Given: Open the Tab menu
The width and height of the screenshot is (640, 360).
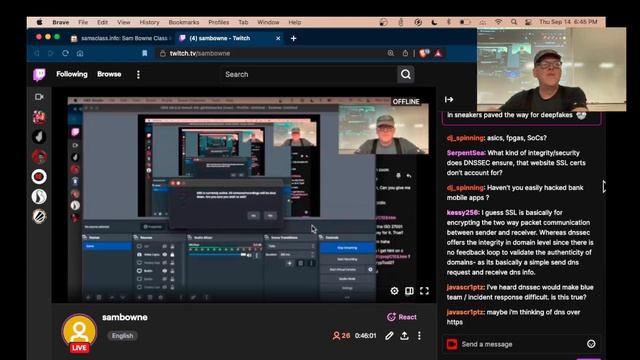Looking at the screenshot, I should click(243, 22).
